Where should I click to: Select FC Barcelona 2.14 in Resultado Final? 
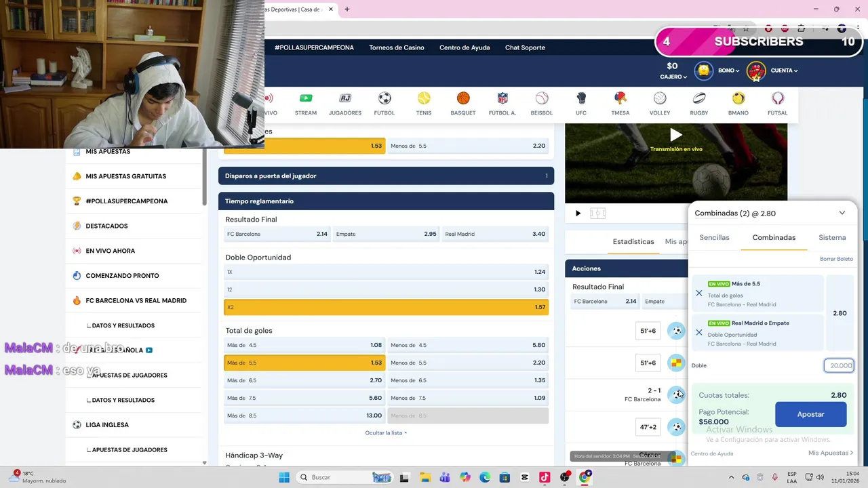277,234
